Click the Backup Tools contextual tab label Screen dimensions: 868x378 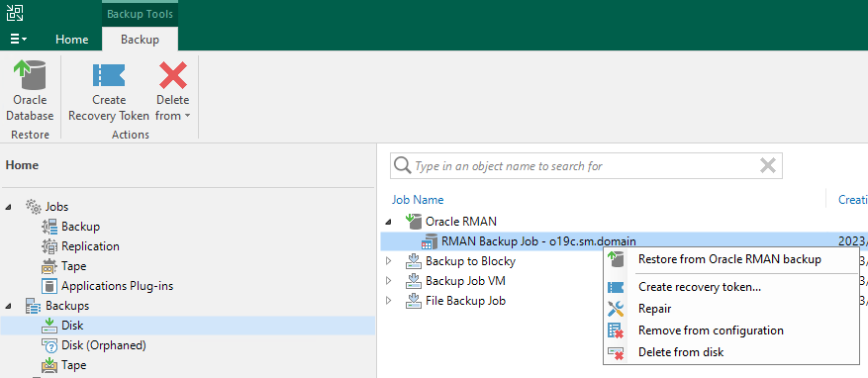(x=141, y=14)
